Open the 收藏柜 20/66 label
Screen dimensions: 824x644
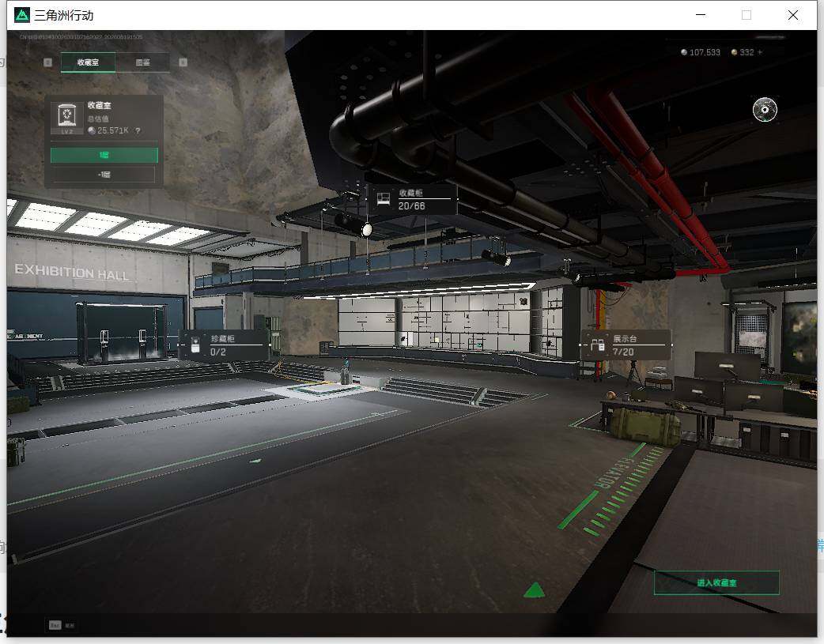[x=413, y=199]
